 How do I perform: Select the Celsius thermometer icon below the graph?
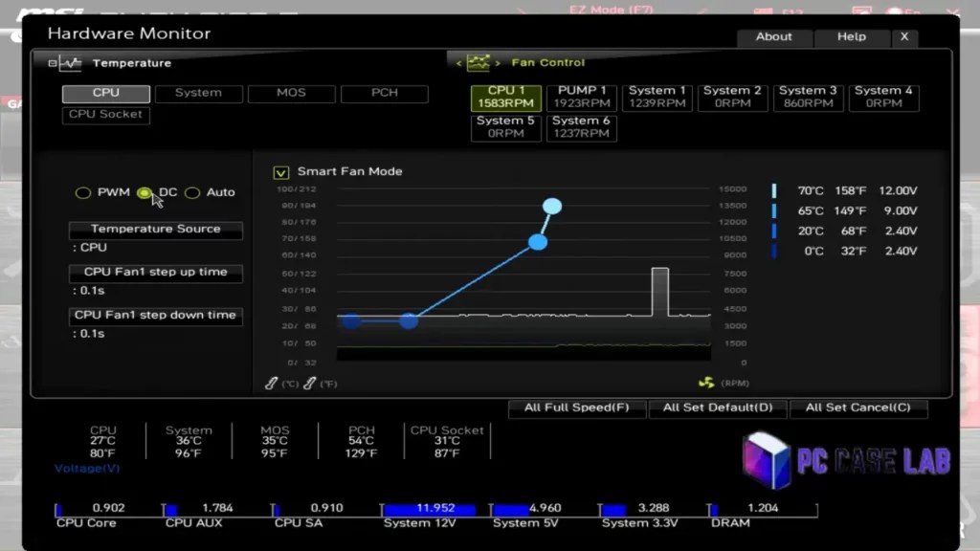pyautogui.click(x=271, y=383)
